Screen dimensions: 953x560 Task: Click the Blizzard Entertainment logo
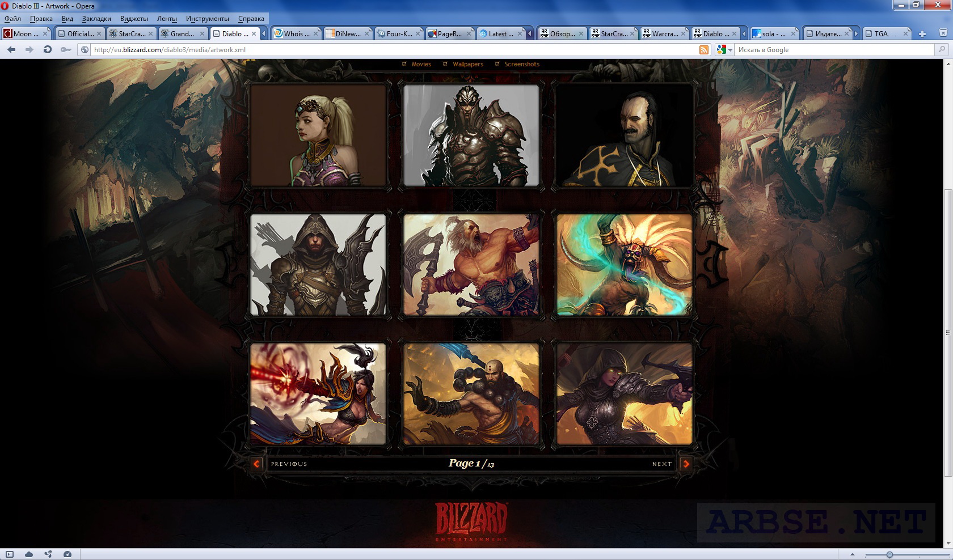click(471, 521)
